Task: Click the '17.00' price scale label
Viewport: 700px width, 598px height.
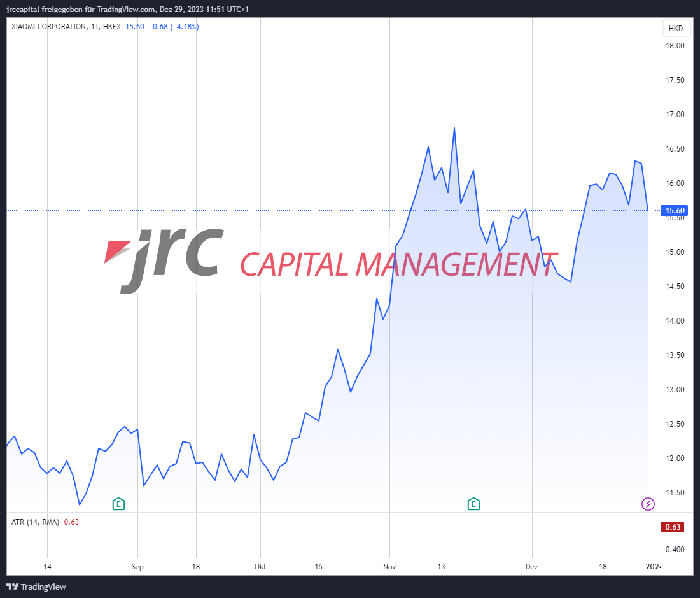Action: coord(675,115)
